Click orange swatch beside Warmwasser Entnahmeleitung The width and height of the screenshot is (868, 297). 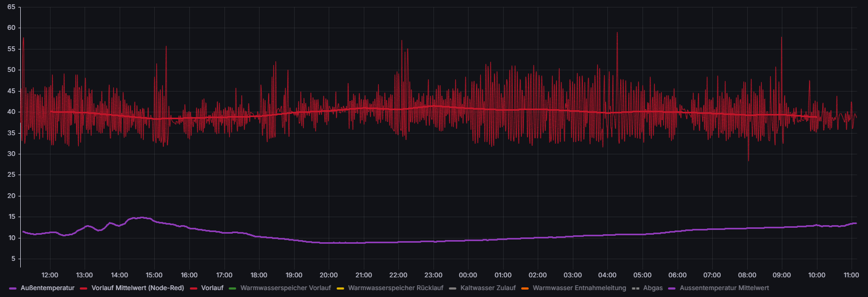[x=525, y=288]
